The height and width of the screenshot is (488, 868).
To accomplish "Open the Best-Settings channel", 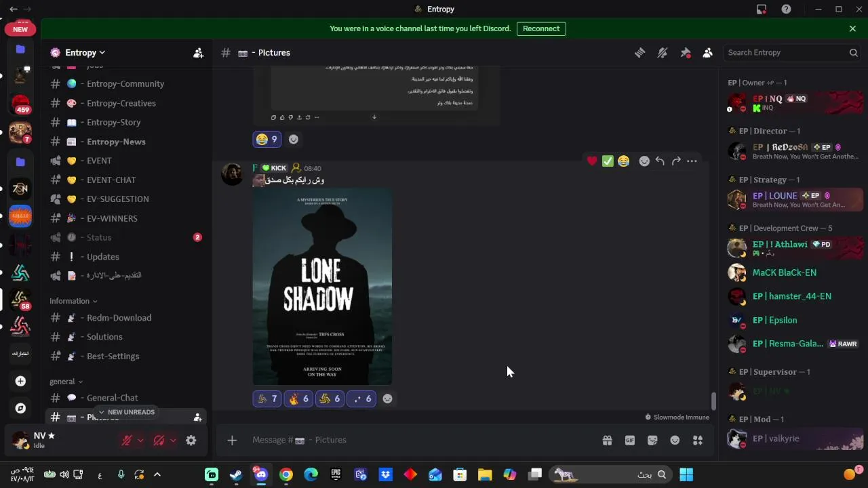I will point(125,356).
